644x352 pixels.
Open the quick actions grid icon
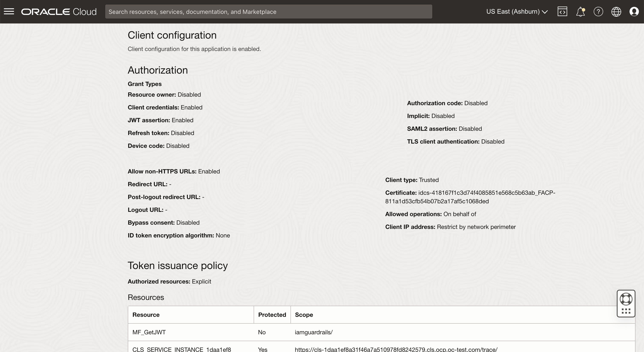pos(626,311)
